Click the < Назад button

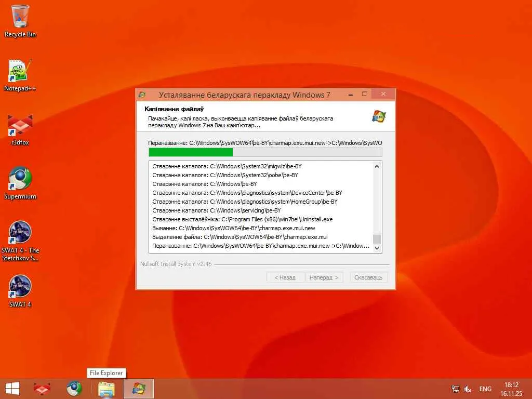[285, 277]
